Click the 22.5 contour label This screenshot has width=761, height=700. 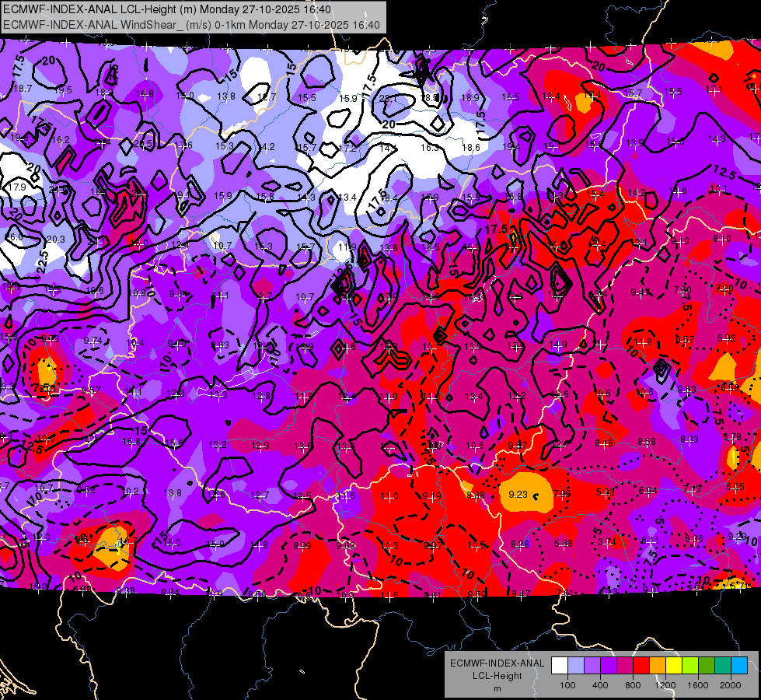tap(42, 262)
